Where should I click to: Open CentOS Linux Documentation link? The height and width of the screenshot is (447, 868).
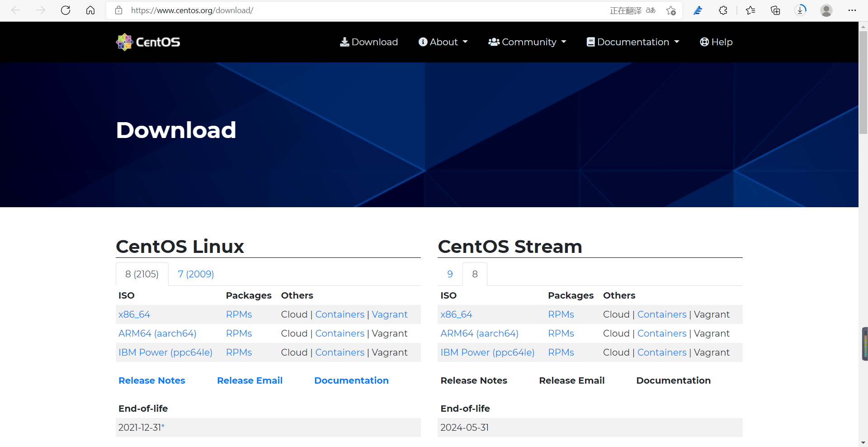(351, 380)
